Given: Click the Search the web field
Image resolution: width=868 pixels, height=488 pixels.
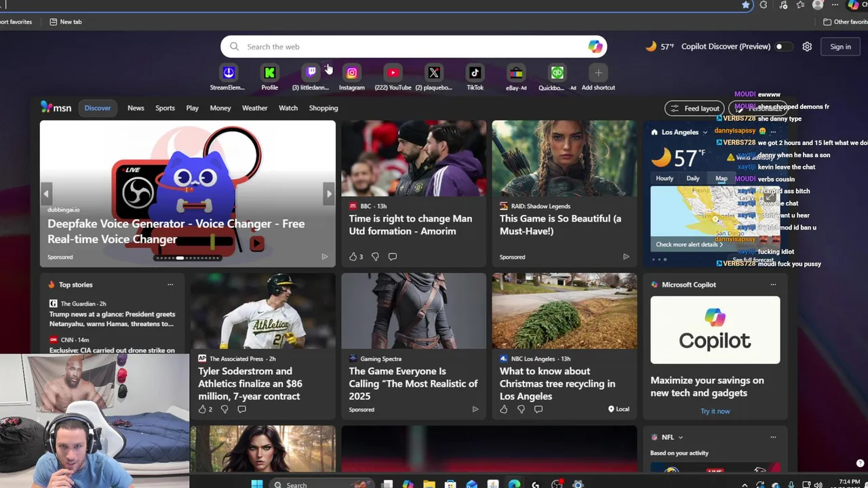Looking at the screenshot, I should point(414,47).
